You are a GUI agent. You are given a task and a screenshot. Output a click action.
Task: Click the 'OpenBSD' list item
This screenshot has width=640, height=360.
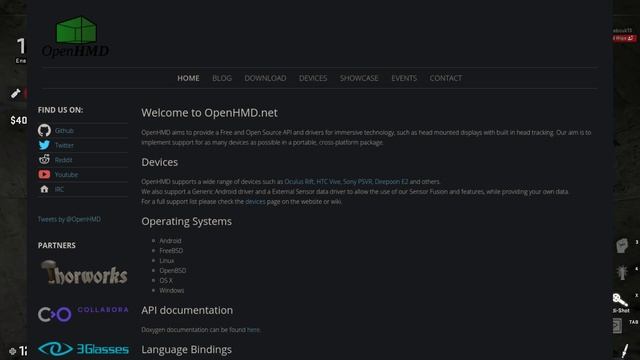coord(173,271)
